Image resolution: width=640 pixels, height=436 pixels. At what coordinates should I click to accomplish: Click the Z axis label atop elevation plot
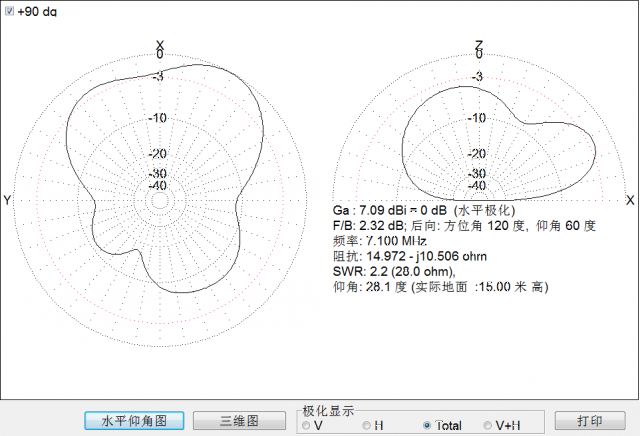coord(479,44)
